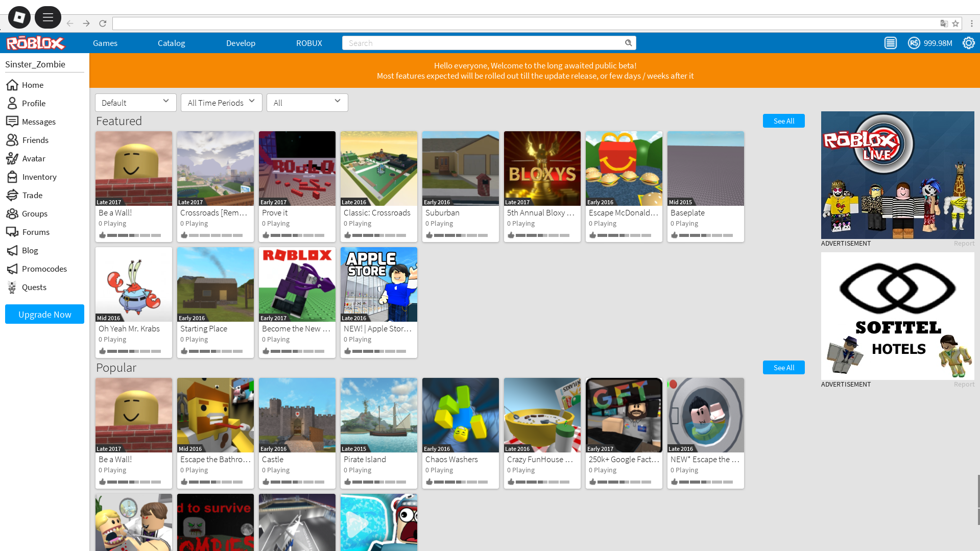The width and height of the screenshot is (980, 551).
Task: Click the Promocodes icon in the sidebar
Action: [12, 269]
